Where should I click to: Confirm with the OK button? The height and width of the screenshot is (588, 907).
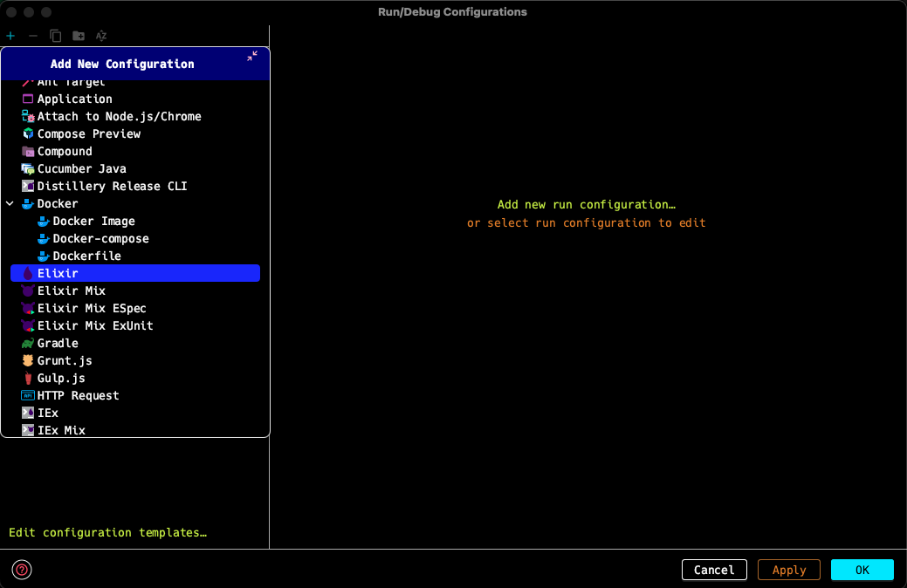pyautogui.click(x=862, y=570)
